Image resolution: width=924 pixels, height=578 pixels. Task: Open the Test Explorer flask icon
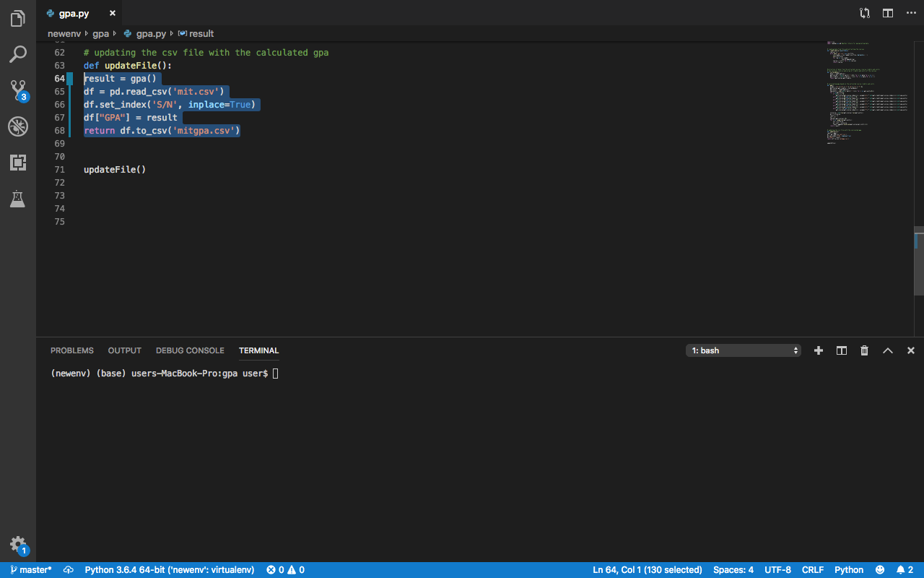pos(18,199)
